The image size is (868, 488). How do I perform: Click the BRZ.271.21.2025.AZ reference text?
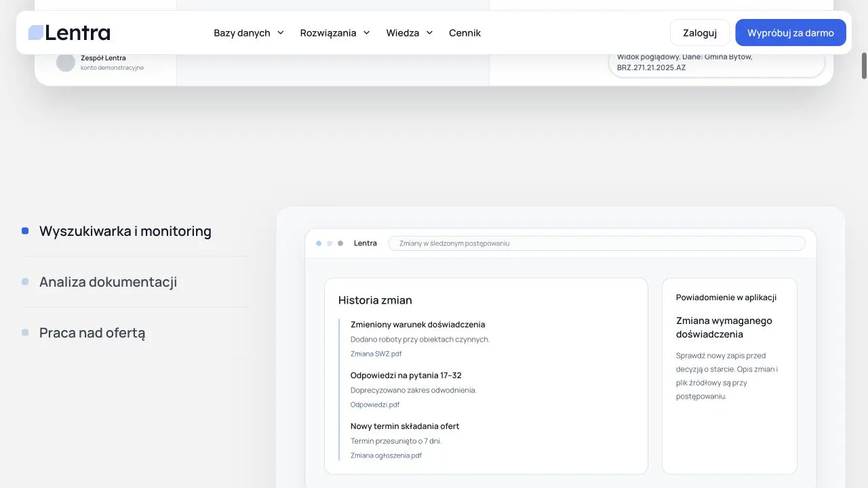pos(651,68)
